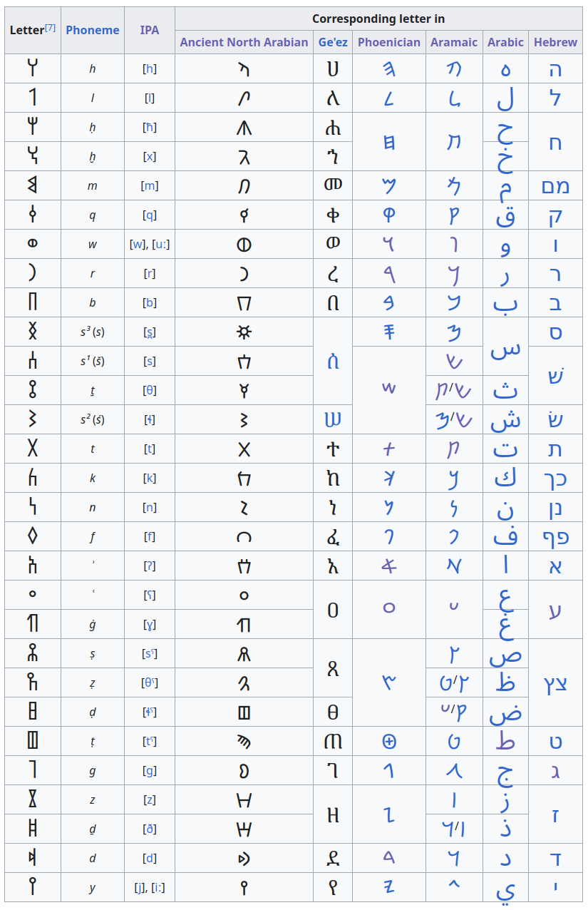Open the Arabic column header link

point(505,42)
